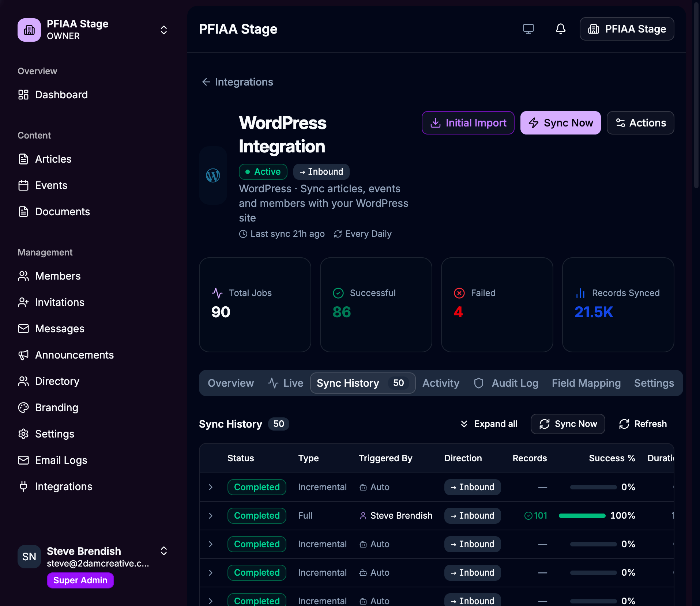Click the purple Sync Now button
This screenshot has height=606, width=700.
tap(560, 123)
